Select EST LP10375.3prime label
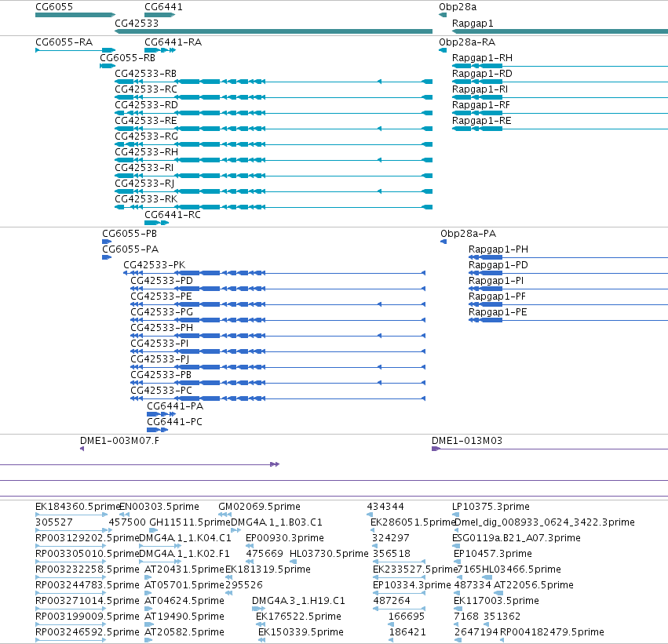 point(491,507)
